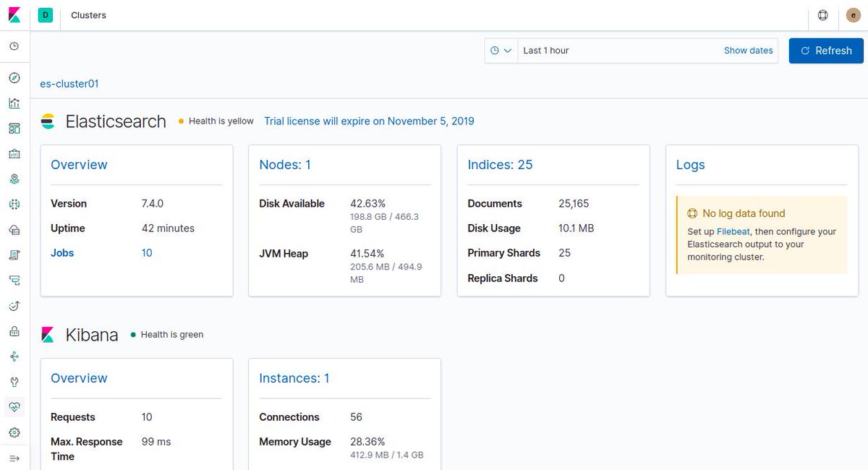Open the 'Indices: 25' link
868x470 pixels.
(x=500, y=165)
